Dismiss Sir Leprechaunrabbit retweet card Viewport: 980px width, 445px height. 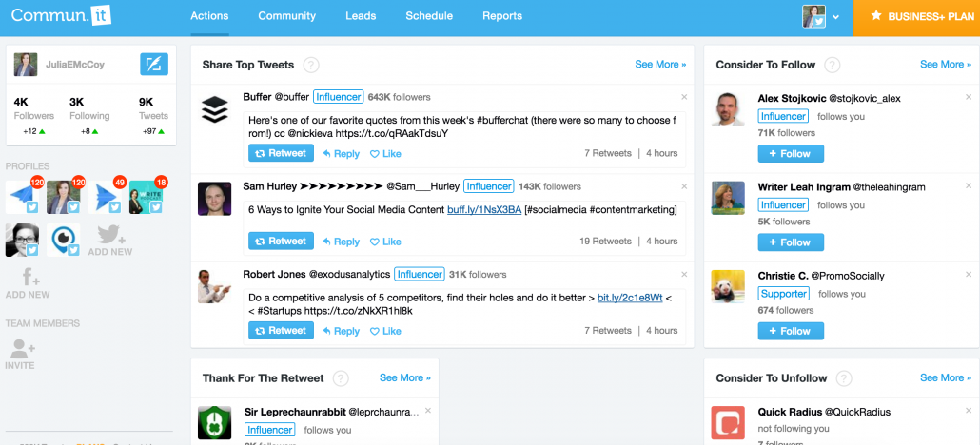(428, 411)
